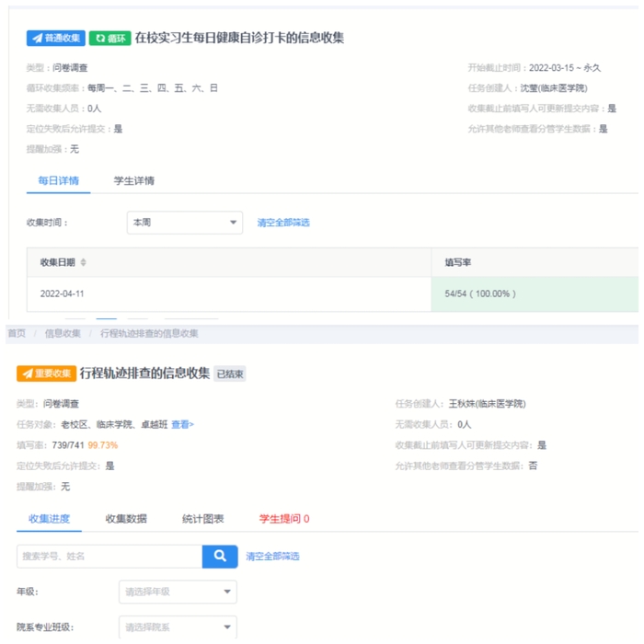Click 清空全部筛选 next to 本周 dropdown
The width and height of the screenshot is (644, 644).
click(283, 223)
